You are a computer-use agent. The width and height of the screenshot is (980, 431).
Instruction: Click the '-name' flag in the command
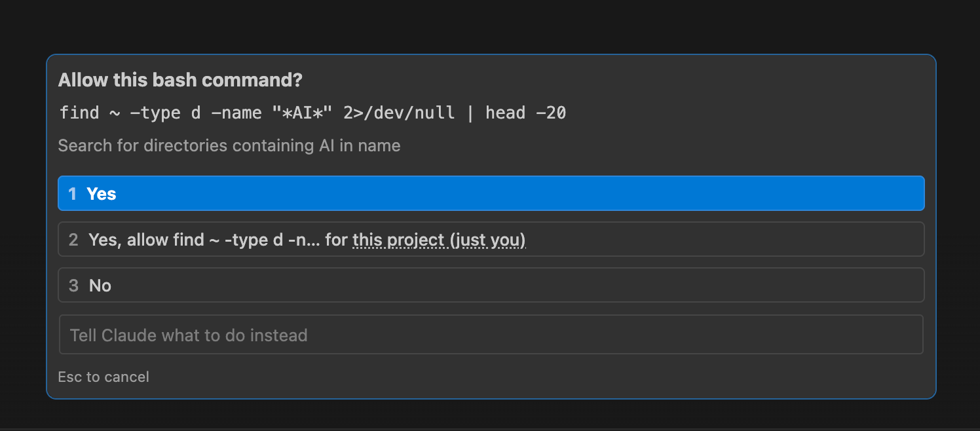coord(236,113)
